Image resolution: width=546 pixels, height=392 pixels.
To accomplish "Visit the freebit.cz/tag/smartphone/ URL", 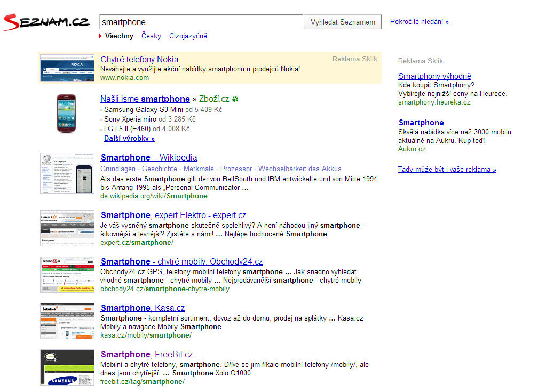I will tap(143, 381).
